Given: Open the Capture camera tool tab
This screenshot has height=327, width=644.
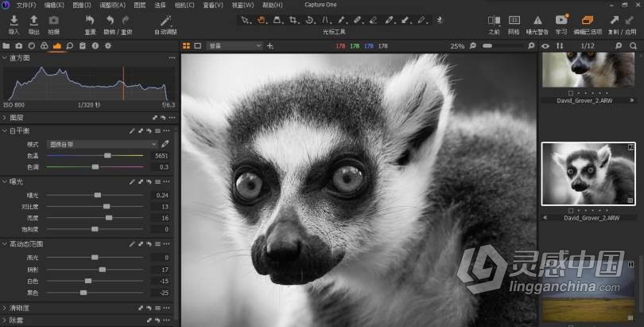Looking at the screenshot, I should pyautogui.click(x=19, y=46).
